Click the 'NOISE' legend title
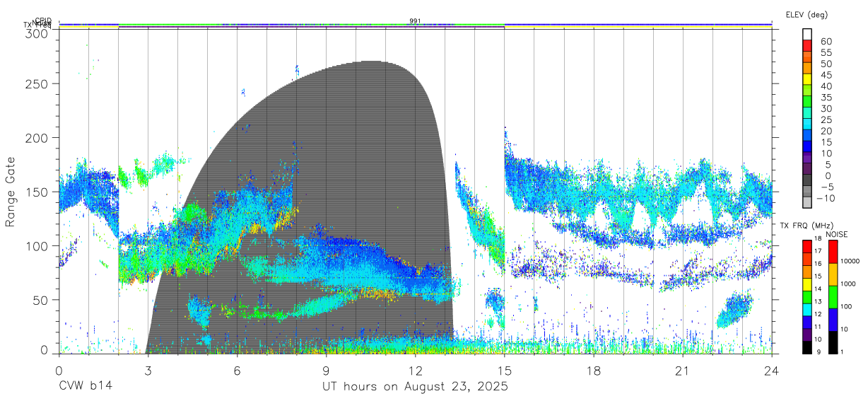 point(836,234)
